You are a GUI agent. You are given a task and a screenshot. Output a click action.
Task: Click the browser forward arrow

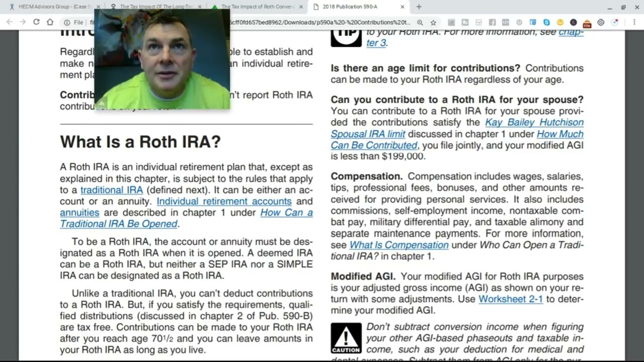[23, 22]
